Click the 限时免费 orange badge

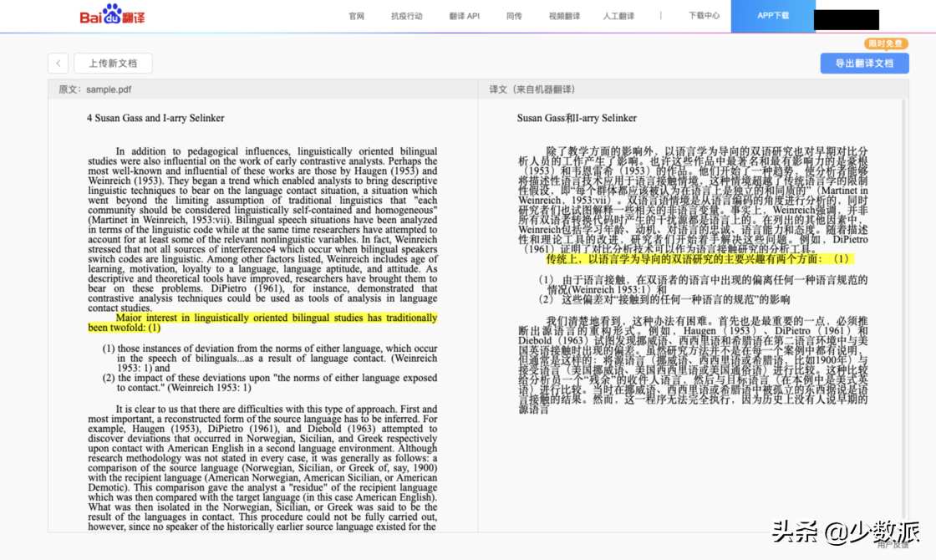(886, 43)
